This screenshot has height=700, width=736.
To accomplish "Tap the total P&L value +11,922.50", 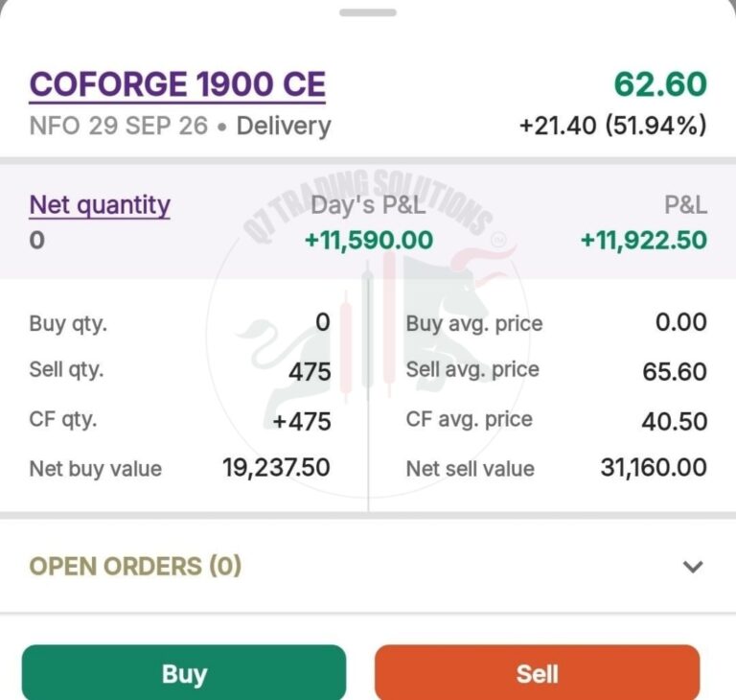I will [644, 240].
